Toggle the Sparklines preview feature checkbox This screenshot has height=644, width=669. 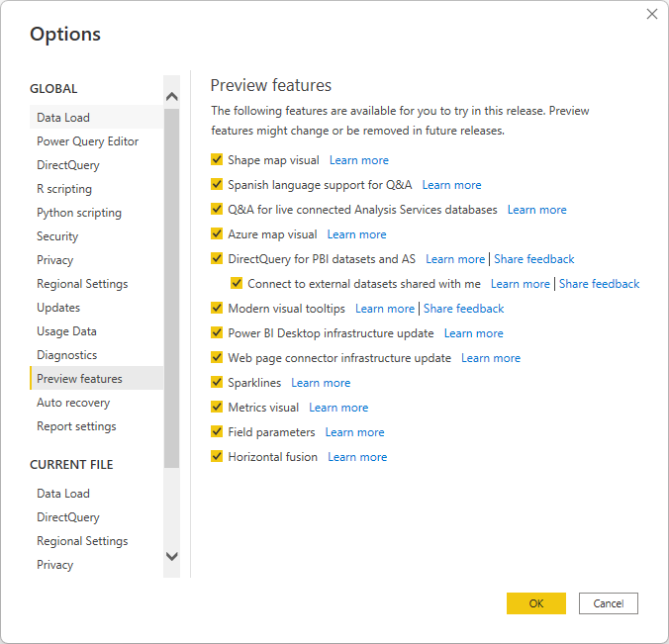[217, 382]
